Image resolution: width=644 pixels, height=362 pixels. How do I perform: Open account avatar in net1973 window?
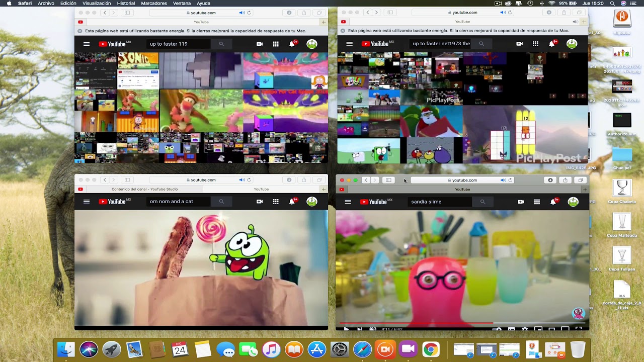pos(572,44)
